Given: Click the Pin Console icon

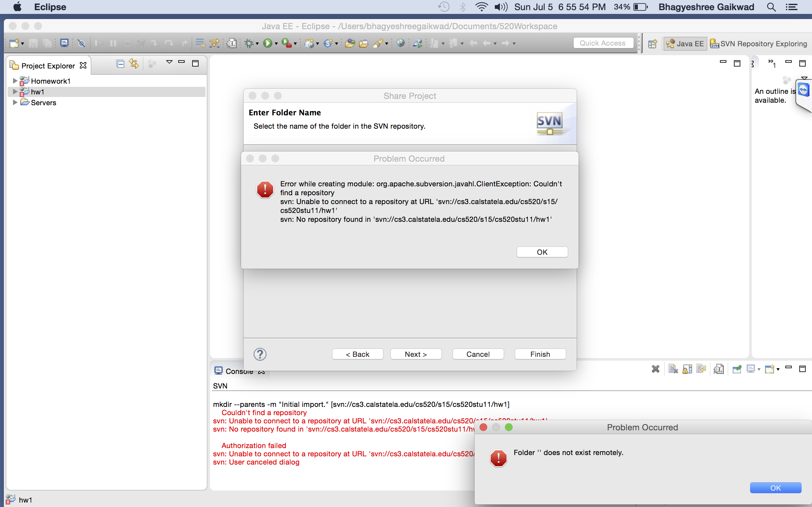Looking at the screenshot, I should pos(737,369).
